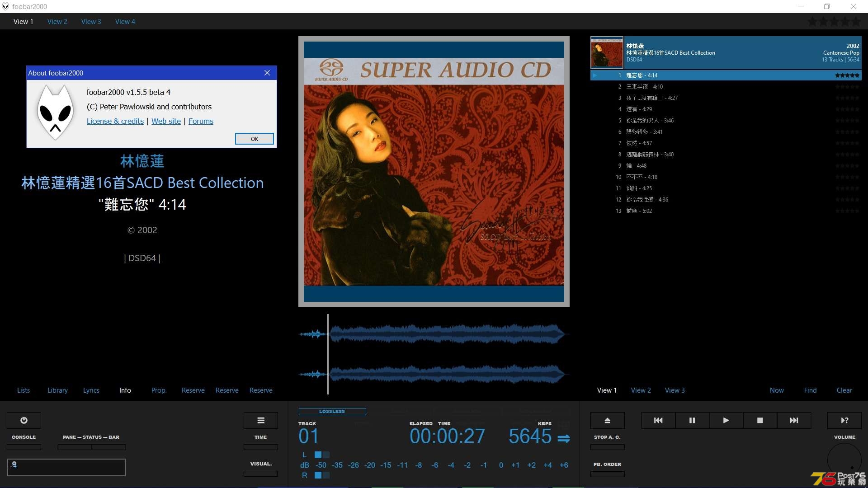
Task: Click the hamburger menu icon in player
Action: tap(261, 420)
